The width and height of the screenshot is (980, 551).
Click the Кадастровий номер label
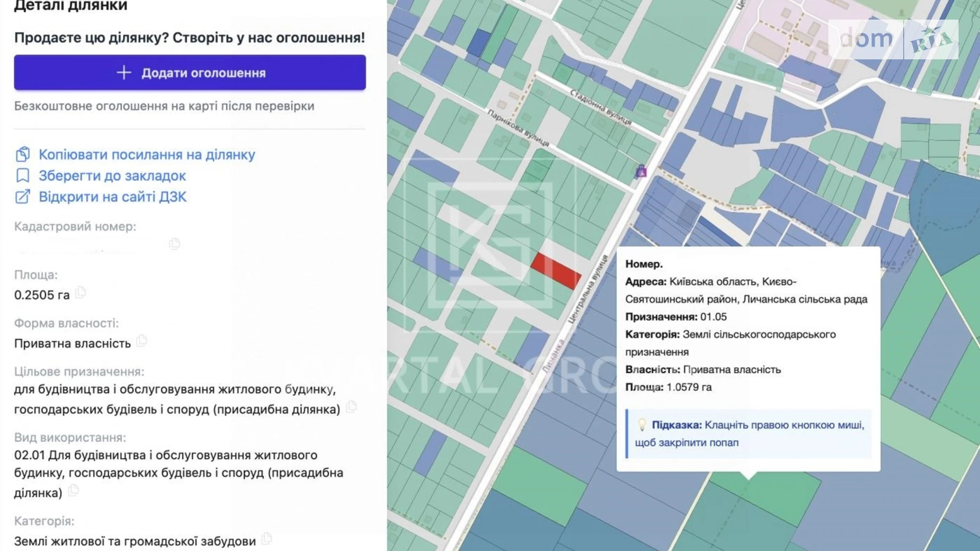[75, 227]
